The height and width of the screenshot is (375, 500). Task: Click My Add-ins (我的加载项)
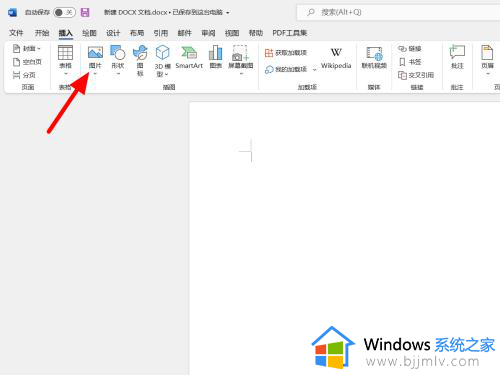click(x=286, y=69)
